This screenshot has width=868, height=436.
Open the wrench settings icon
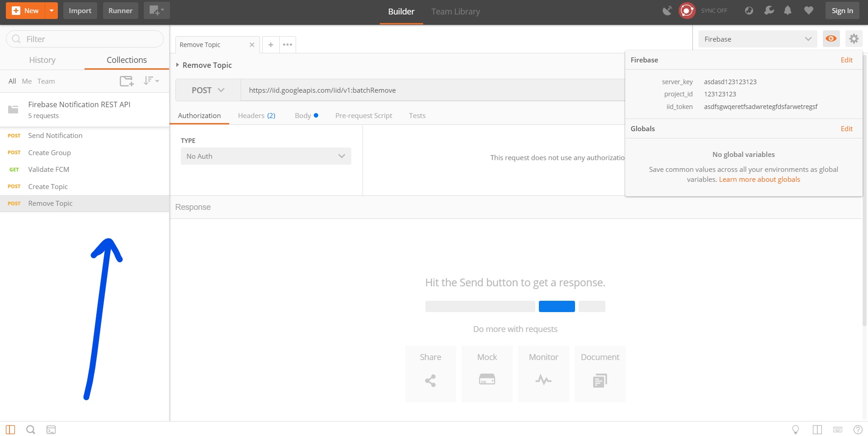point(769,10)
